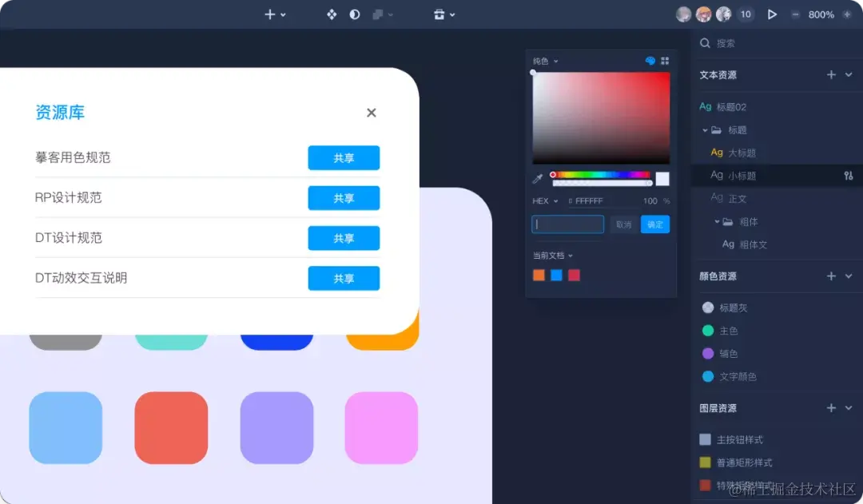Click the third collaborator avatar
This screenshot has width=863, height=504.
(x=723, y=15)
